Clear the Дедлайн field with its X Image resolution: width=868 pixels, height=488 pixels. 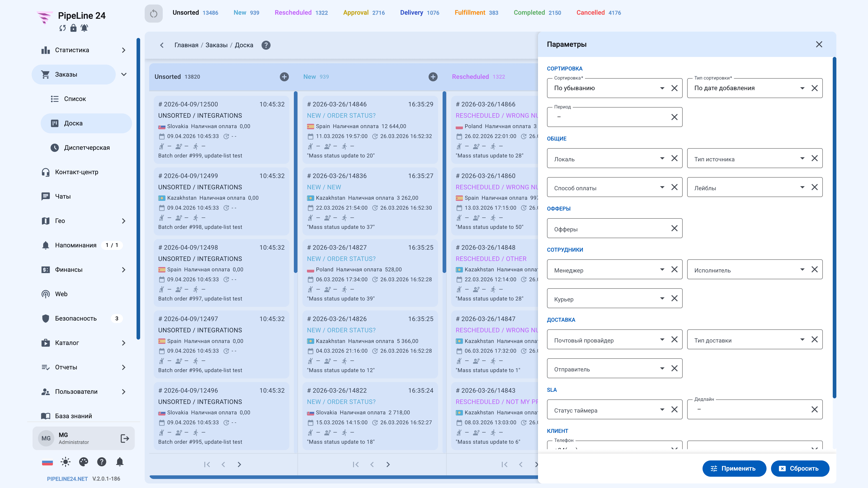(x=814, y=410)
